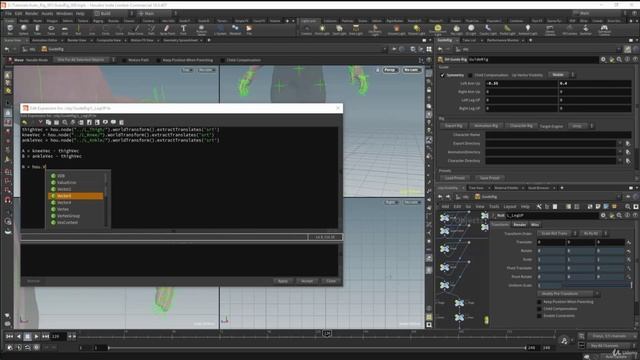Open Persp camera menu in viewport
The height and width of the screenshot is (360, 640).
390,70
